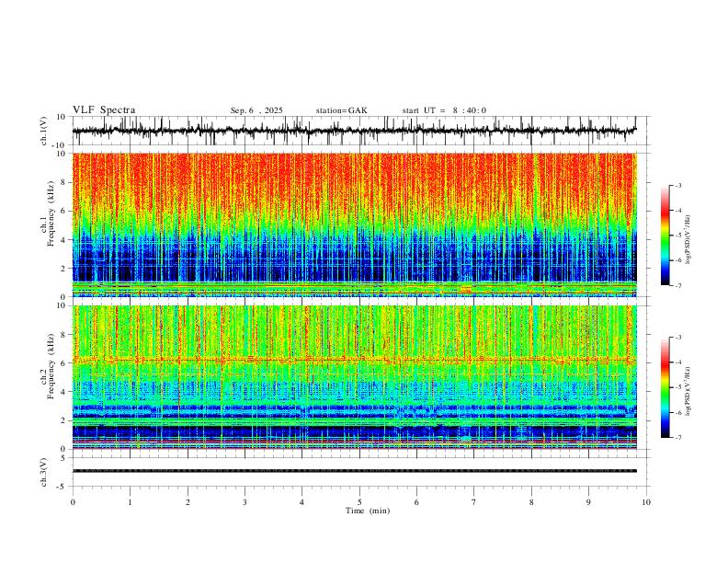Screen dimensions: 728x563
Task: Click the ch.2 colorbar "log(PSD)(V²/Hz)" label
Action: click(x=688, y=391)
